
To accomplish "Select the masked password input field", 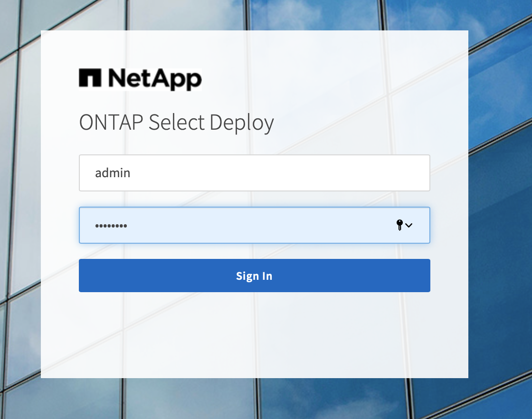I will [x=255, y=225].
